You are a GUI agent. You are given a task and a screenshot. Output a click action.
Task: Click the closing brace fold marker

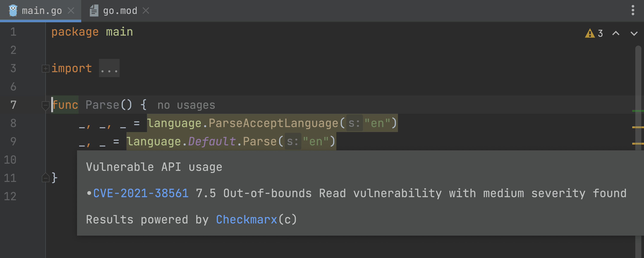point(46,178)
